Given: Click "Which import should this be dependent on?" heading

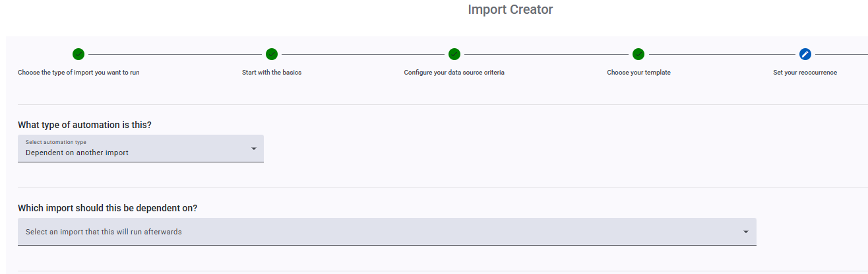Looking at the screenshot, I should (x=108, y=208).
